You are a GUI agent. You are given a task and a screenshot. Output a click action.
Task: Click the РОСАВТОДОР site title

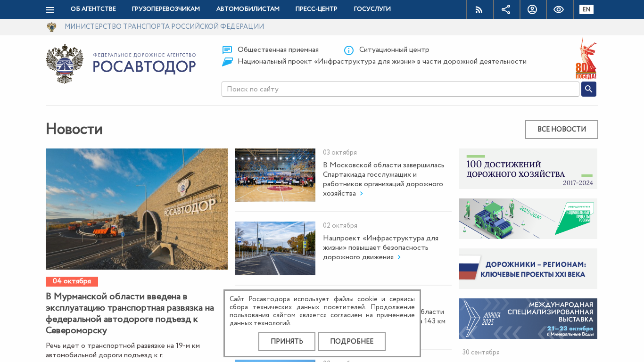[144, 67]
